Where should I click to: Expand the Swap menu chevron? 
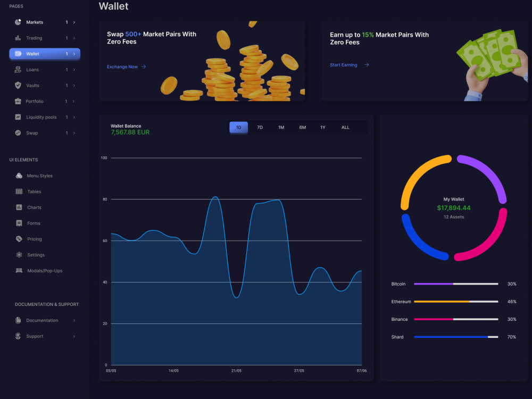[x=74, y=133]
